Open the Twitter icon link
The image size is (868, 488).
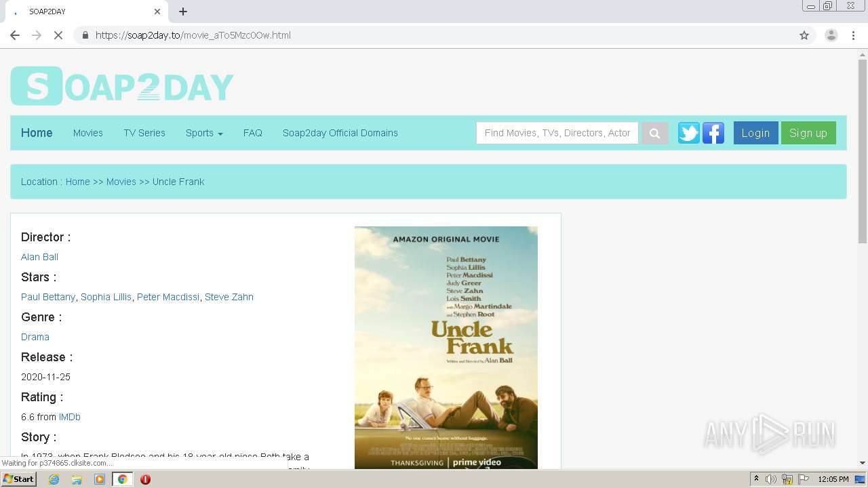(688, 133)
